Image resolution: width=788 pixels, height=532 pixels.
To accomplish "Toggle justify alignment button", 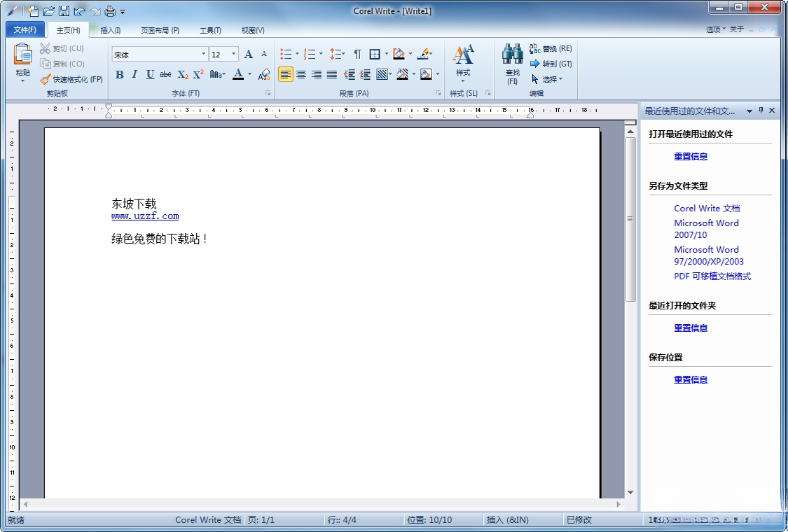I will [x=332, y=75].
